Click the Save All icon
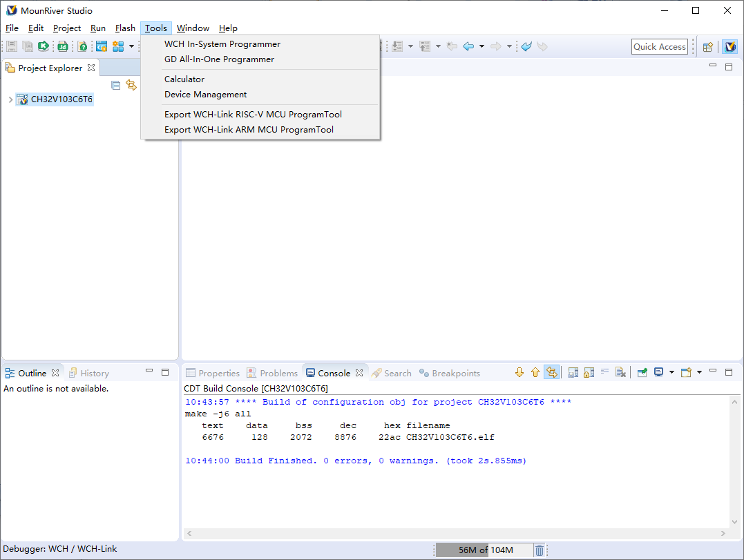This screenshot has height=560, width=744. click(x=28, y=46)
